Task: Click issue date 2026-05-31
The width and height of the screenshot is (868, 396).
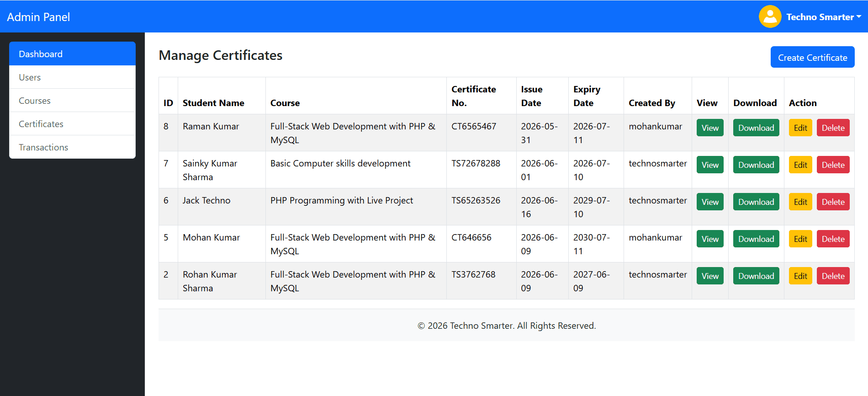Action: [540, 133]
